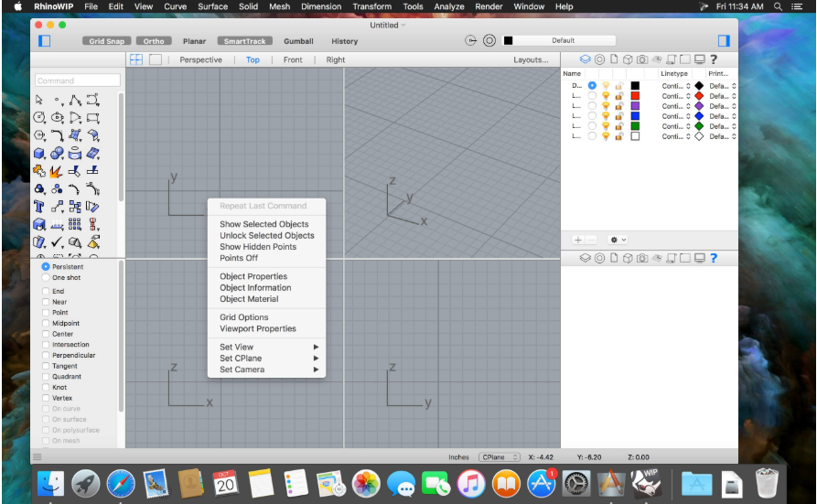Click the orange Explode tool

pos(58,171)
